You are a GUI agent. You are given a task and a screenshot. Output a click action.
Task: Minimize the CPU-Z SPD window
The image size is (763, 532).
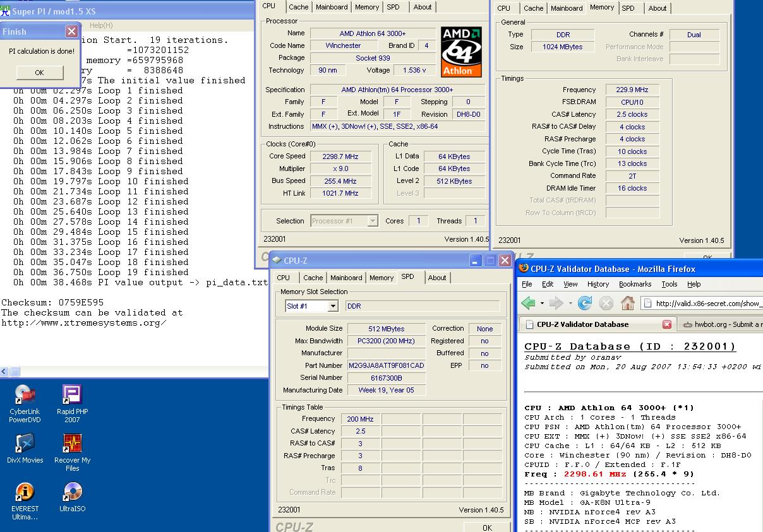(476, 260)
